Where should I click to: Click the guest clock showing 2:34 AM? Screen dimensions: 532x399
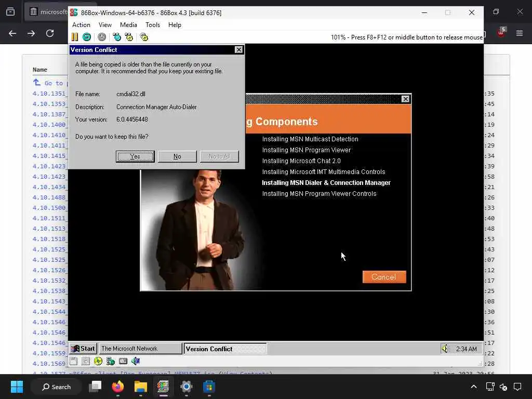466,349
